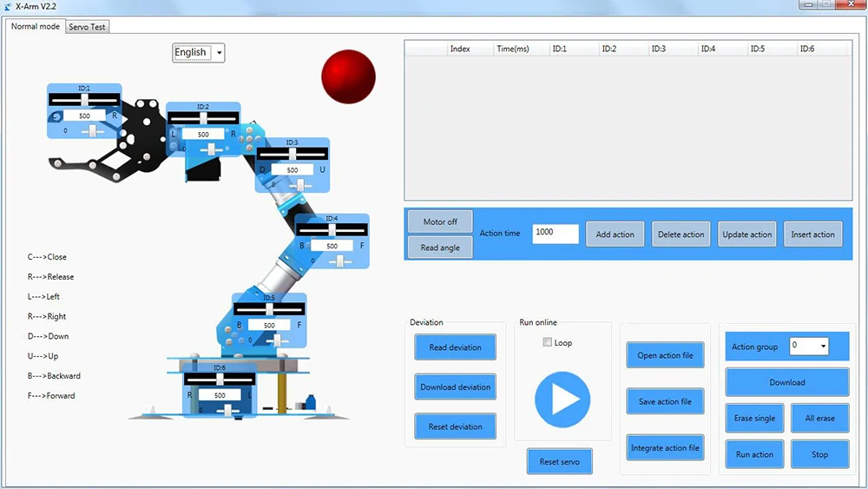Click the ID:3 value field showing 500

[x=293, y=170]
